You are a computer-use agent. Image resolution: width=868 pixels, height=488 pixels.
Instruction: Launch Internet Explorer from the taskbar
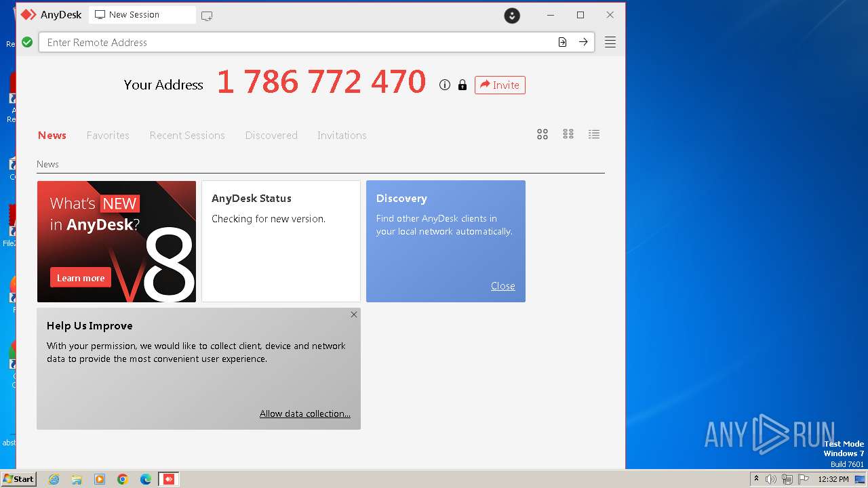(54, 479)
